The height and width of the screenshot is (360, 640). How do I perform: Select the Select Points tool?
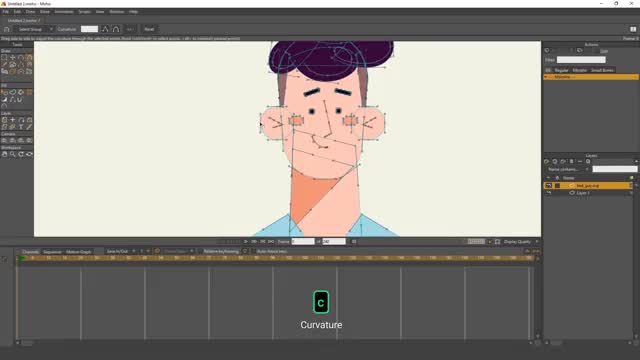4,58
